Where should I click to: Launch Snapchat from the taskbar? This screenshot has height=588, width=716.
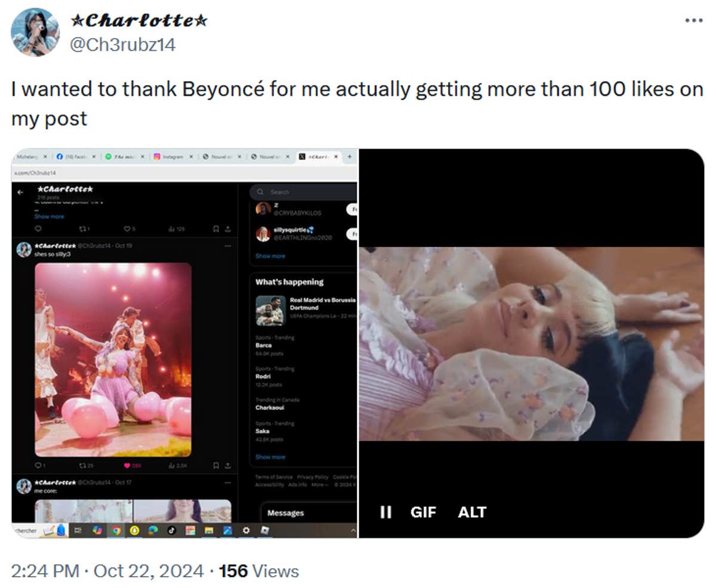click(x=134, y=530)
